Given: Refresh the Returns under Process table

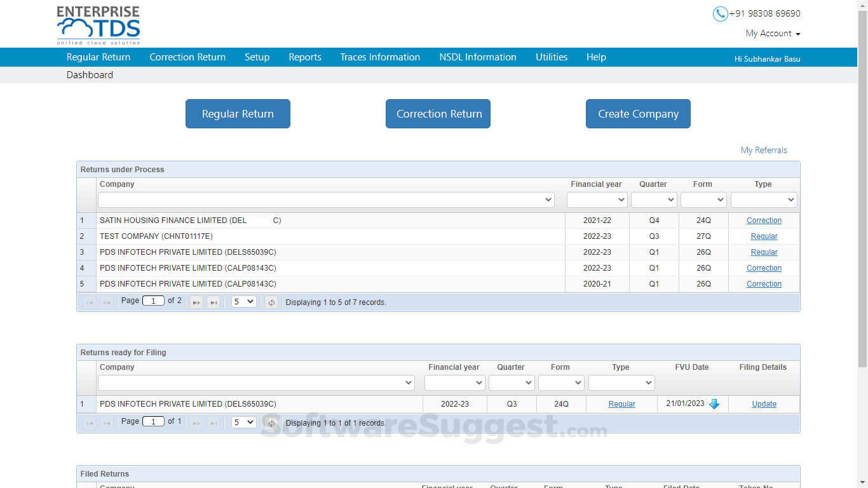Looking at the screenshot, I should point(271,302).
